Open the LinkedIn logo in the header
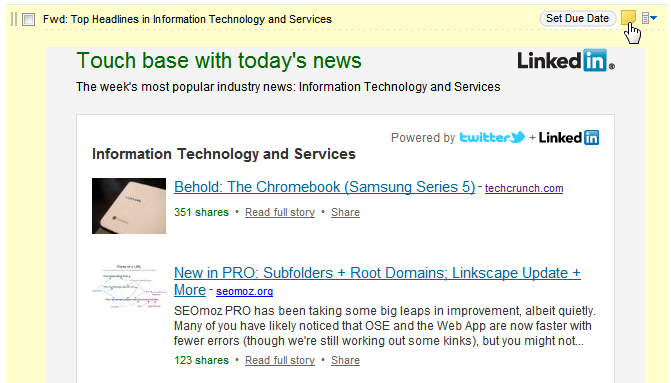This screenshot has height=383, width=671. (x=566, y=60)
